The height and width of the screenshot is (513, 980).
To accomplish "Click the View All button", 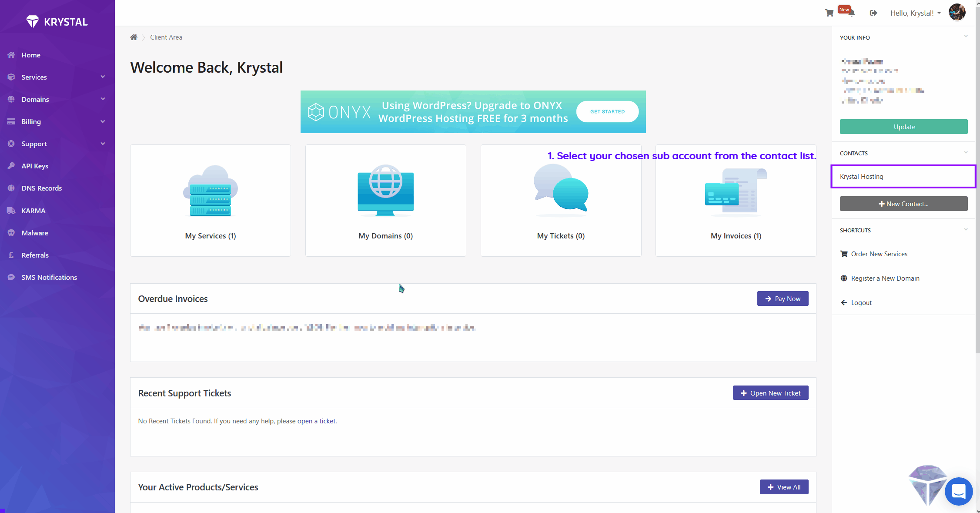I will (784, 487).
